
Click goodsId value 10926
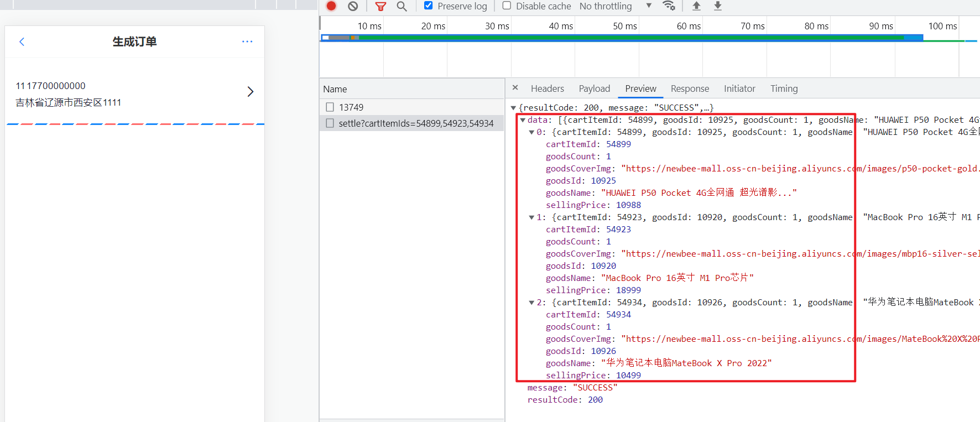[603, 351]
